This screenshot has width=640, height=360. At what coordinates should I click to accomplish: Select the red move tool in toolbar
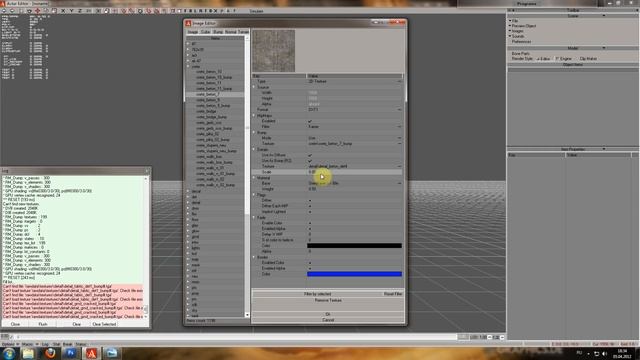pyautogui.click(x=38, y=11)
